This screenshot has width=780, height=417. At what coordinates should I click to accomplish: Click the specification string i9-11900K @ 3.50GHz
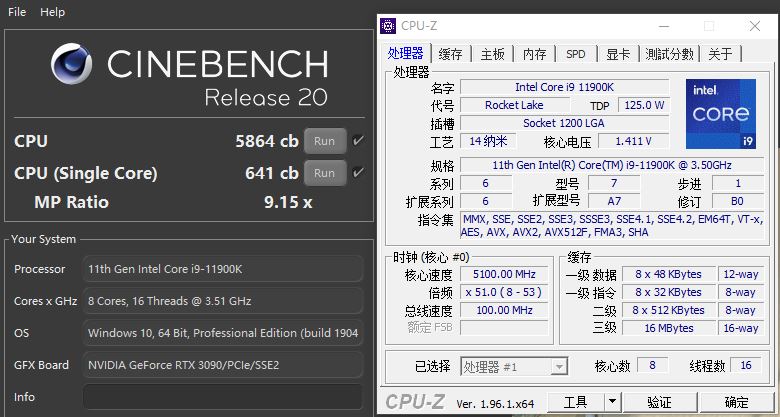click(612, 165)
